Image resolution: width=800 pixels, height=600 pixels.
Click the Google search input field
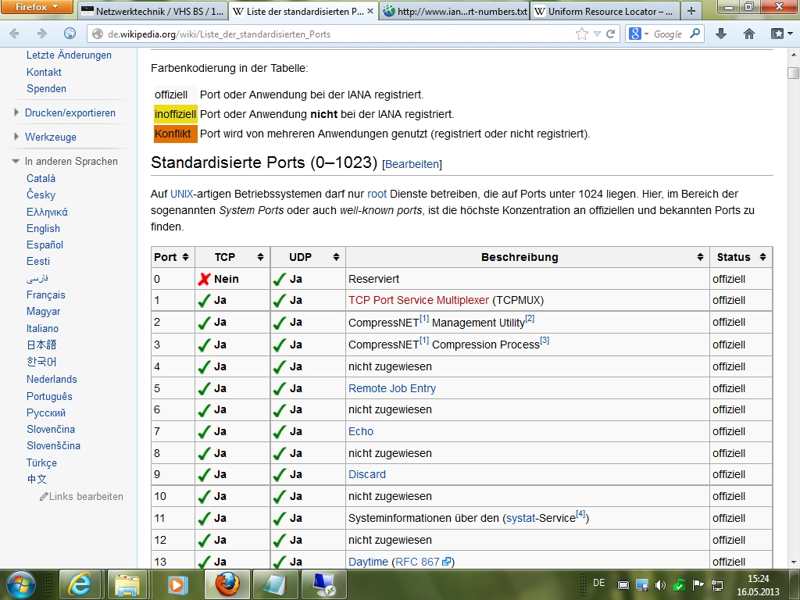click(x=668, y=34)
